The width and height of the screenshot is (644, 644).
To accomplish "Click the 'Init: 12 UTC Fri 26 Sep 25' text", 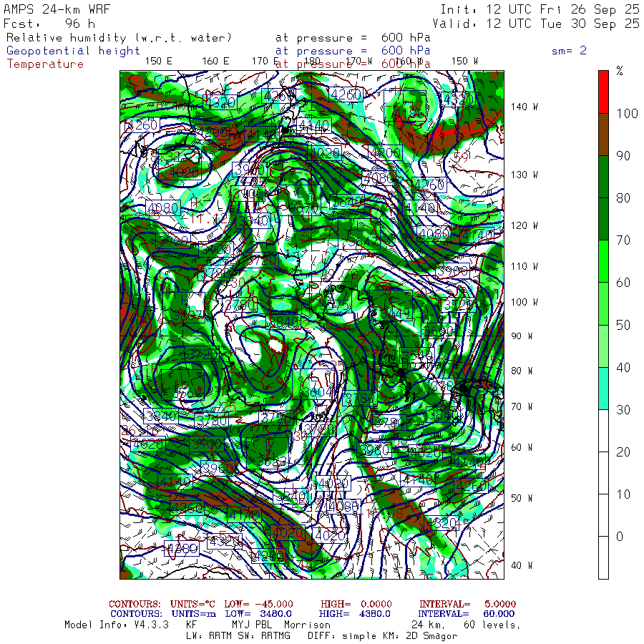I will [x=539, y=9].
